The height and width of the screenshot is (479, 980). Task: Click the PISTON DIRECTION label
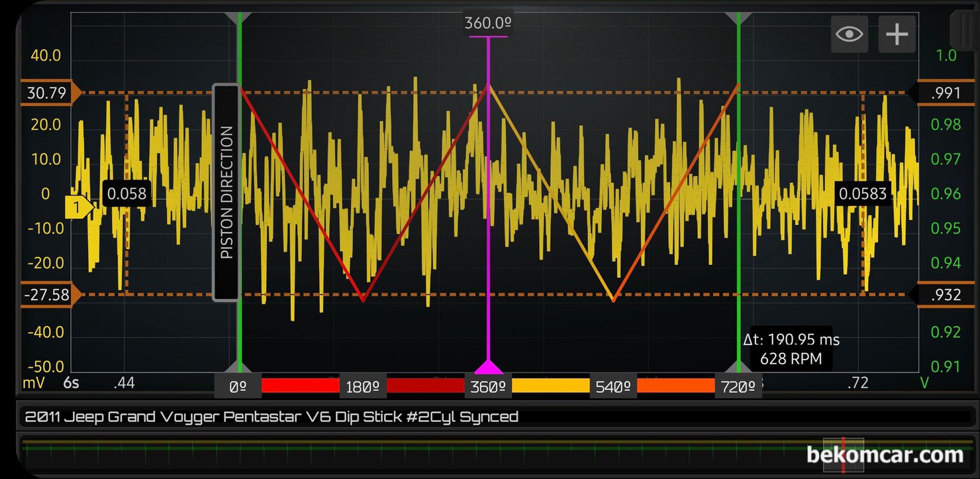coord(226,192)
